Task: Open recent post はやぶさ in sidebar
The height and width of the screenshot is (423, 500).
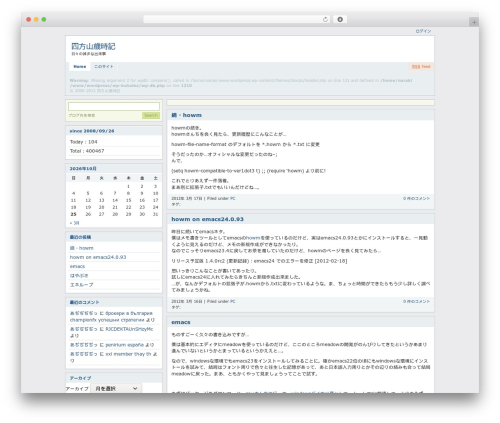Action: point(79,275)
